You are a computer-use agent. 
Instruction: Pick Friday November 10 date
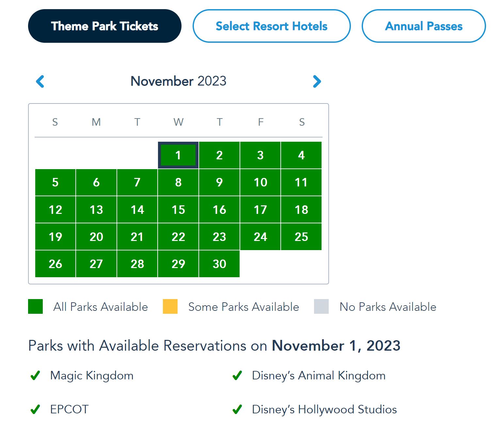pos(260,182)
